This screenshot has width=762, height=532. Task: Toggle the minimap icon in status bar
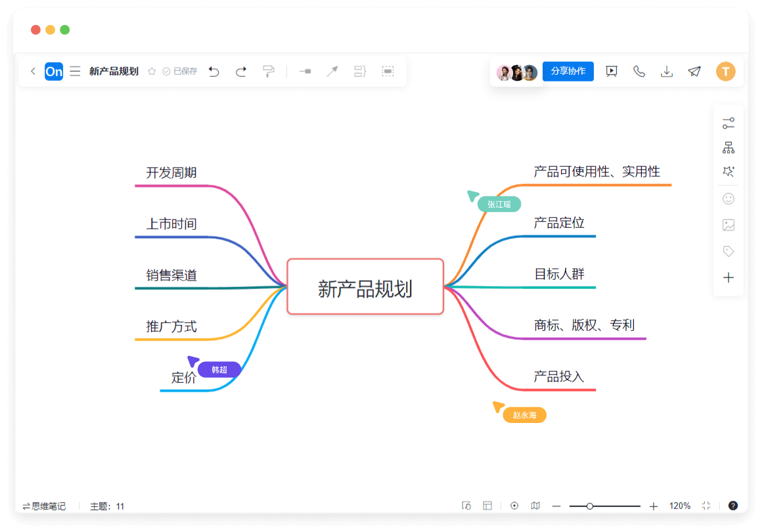point(535,506)
